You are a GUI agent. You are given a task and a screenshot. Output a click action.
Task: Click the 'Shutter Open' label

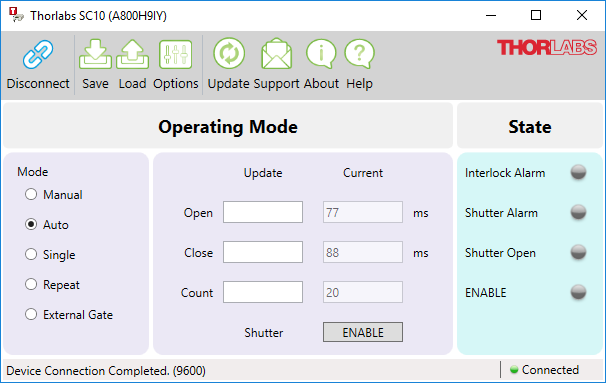tap(500, 253)
